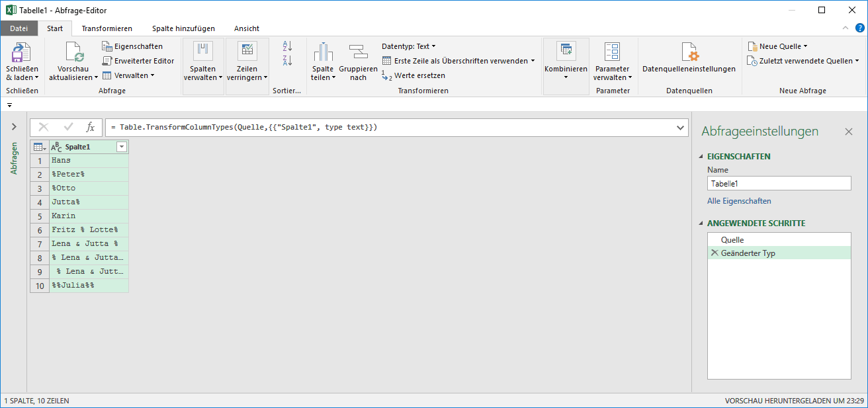868x408 pixels.
Task: Open the Erweiterter Editor
Action: [x=138, y=61]
